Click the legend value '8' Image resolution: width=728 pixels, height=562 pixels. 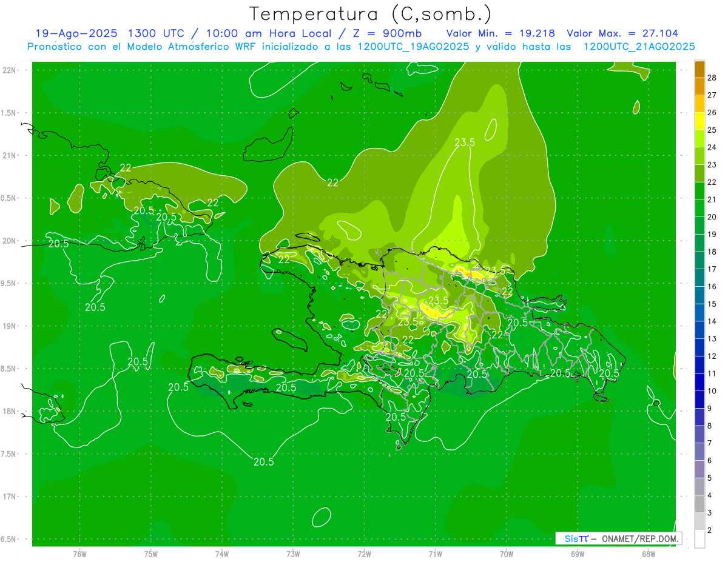(710, 426)
